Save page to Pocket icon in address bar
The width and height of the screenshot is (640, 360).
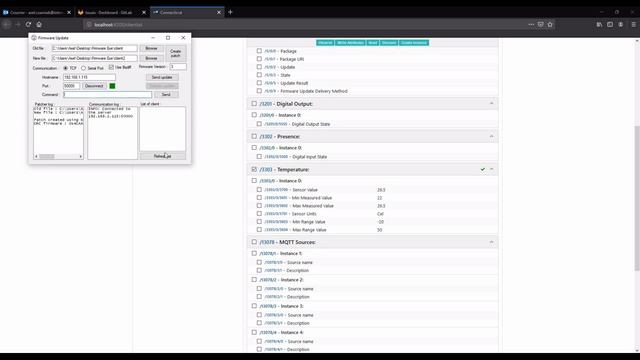(540, 24)
